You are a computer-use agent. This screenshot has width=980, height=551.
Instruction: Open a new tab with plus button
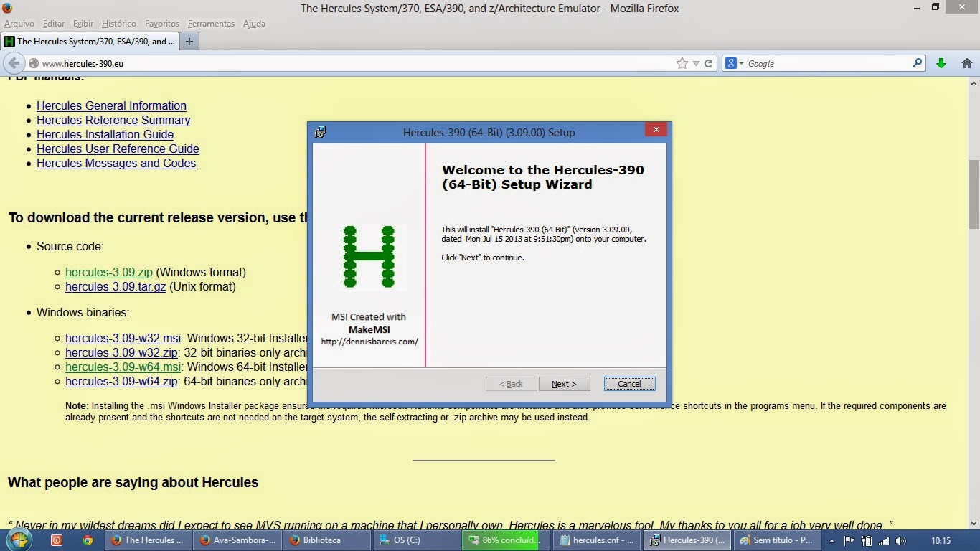click(189, 41)
